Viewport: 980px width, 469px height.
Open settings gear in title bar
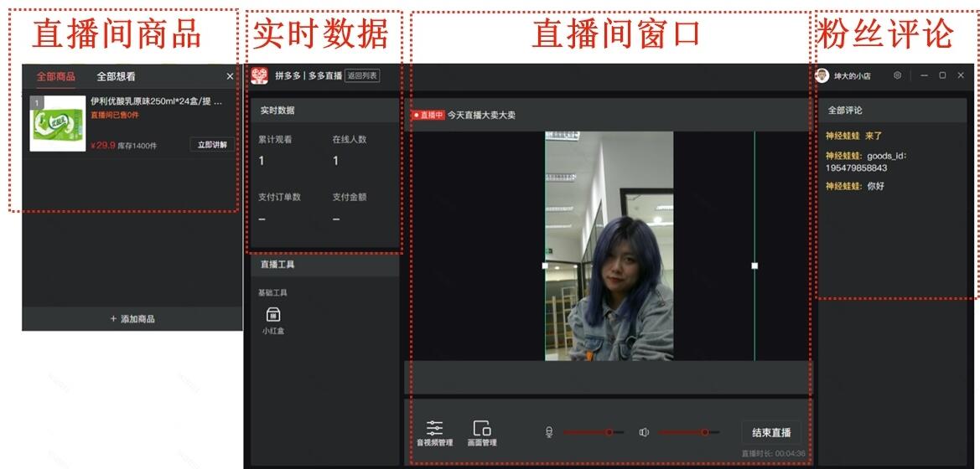point(897,75)
